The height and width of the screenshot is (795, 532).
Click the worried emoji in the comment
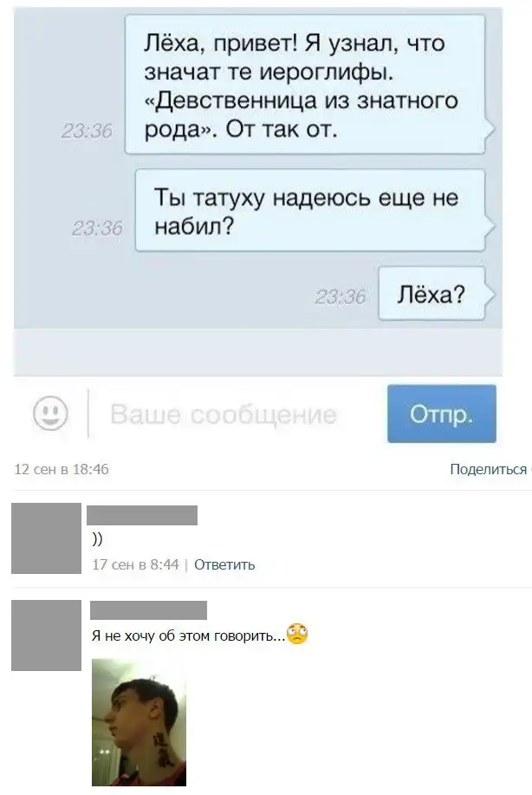pos(297,633)
